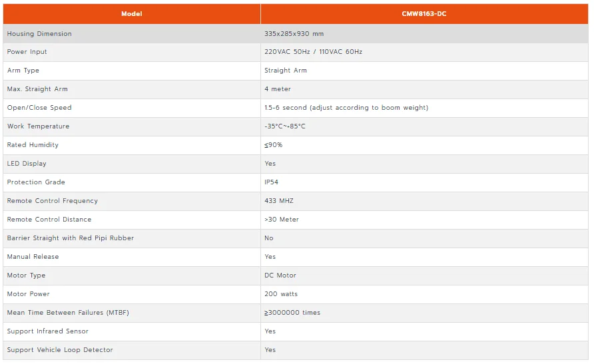Select the Straight Arm value cell
Image resolution: width=594 pixels, height=364 pixels.
point(424,71)
